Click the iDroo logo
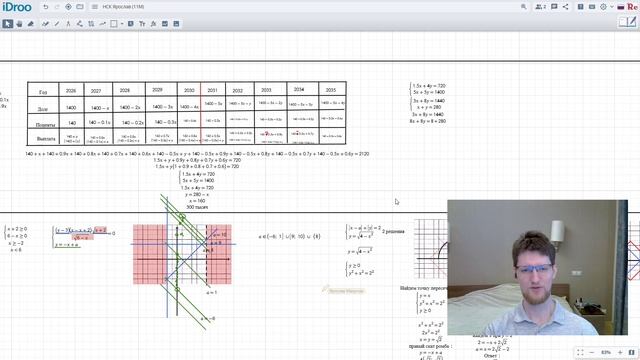Image resolution: width=640 pixels, height=360 pixels. (17, 7)
